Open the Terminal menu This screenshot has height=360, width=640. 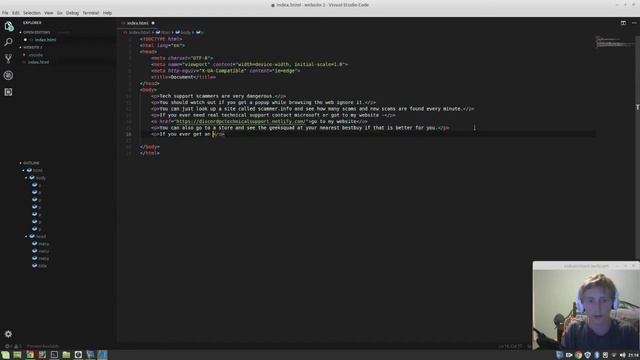click(91, 13)
